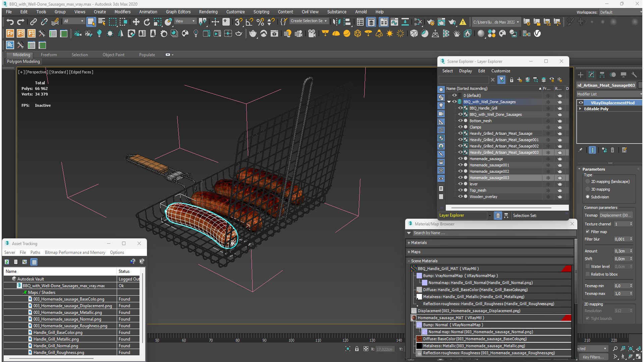Image resolution: width=644 pixels, height=362 pixels.
Task: Click Pin Stack icon under modifier list
Action: (580, 150)
